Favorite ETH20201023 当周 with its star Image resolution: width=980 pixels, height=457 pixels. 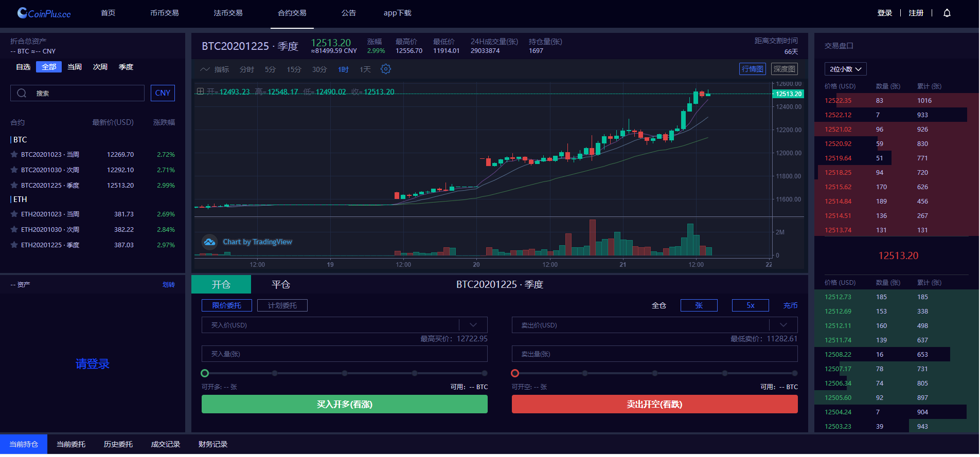point(14,214)
